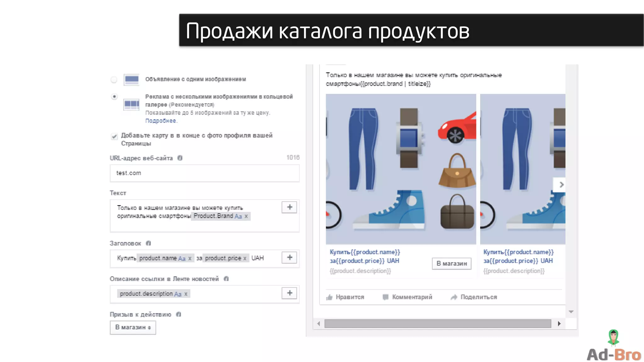Viewport: 644px width, 362px height.
Task: Click Комментарий comment button
Action: tap(408, 297)
